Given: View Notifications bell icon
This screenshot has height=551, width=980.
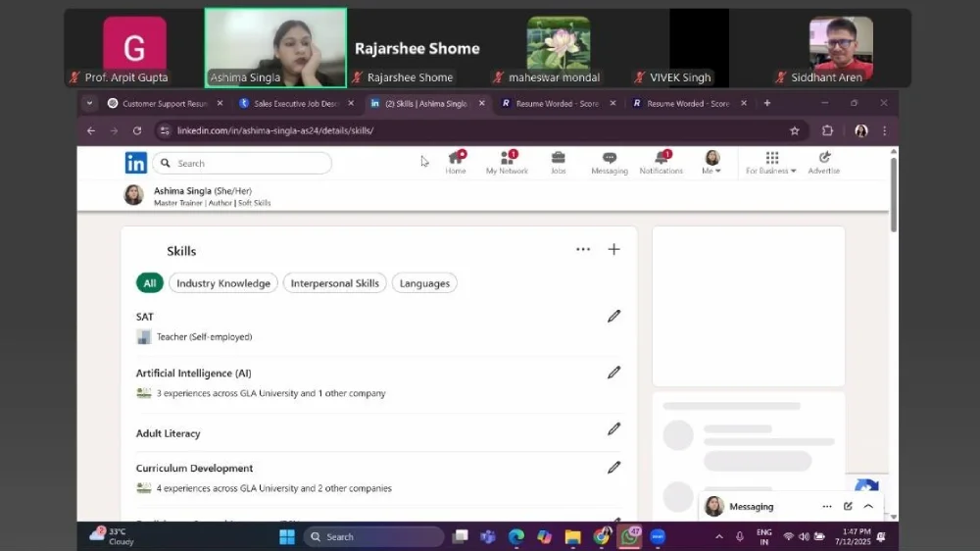Looking at the screenshot, I should tap(661, 162).
